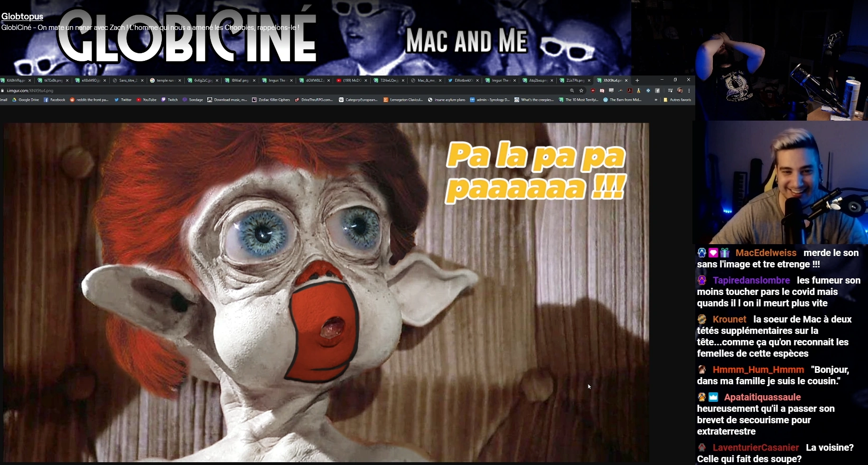Click Krounet username in chat
The height and width of the screenshot is (465, 868).
(729, 319)
